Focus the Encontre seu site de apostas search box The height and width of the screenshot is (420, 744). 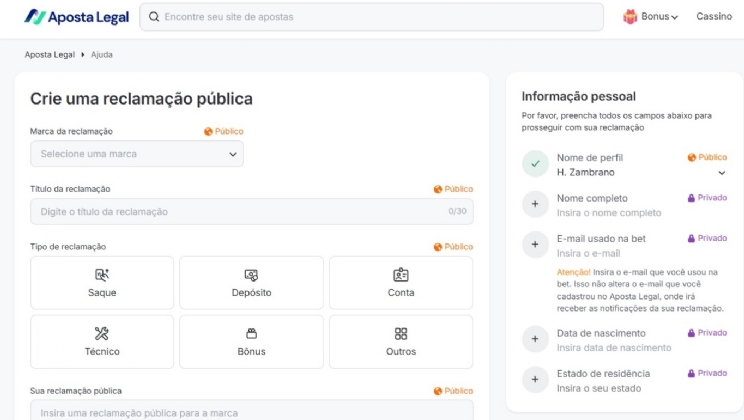[x=380, y=17]
